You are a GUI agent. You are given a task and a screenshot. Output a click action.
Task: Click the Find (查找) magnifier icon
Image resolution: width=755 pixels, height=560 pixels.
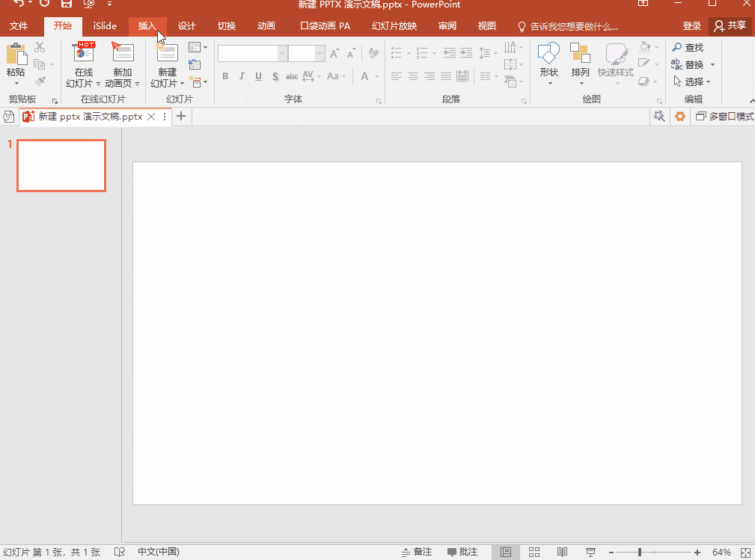pyautogui.click(x=676, y=48)
